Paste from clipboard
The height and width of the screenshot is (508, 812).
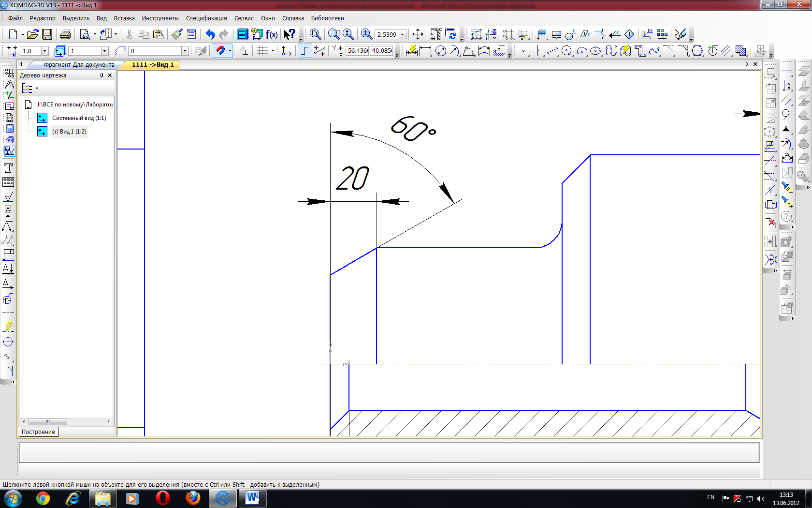(x=158, y=34)
